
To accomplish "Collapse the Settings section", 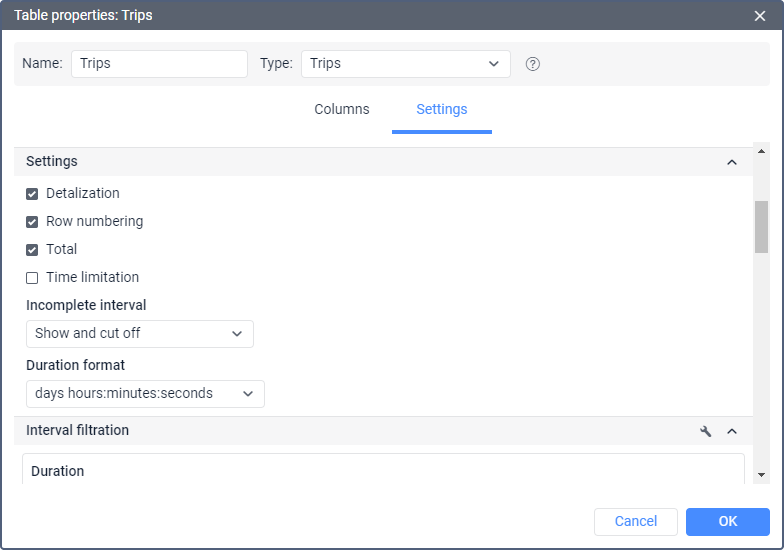I will (732, 162).
